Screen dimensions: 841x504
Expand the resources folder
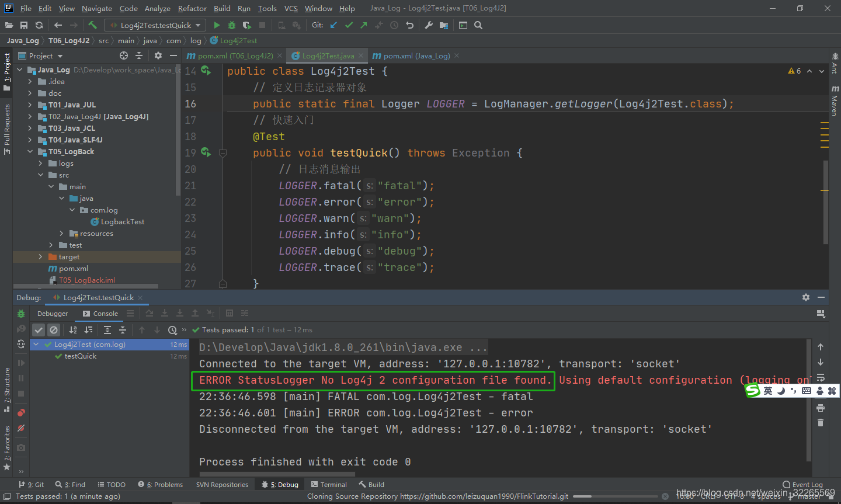coord(61,234)
